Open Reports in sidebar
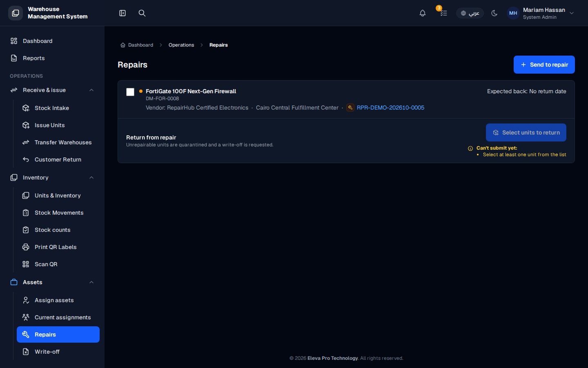 click(52, 58)
